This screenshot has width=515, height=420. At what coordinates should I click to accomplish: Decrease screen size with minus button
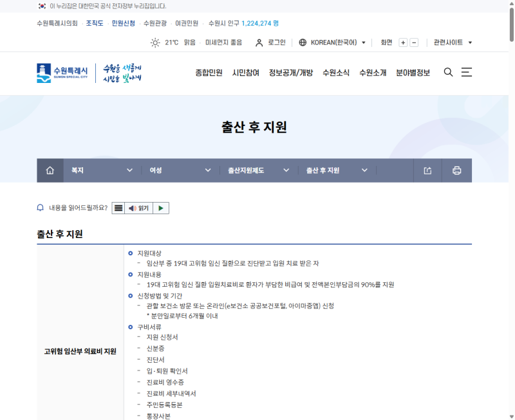414,42
